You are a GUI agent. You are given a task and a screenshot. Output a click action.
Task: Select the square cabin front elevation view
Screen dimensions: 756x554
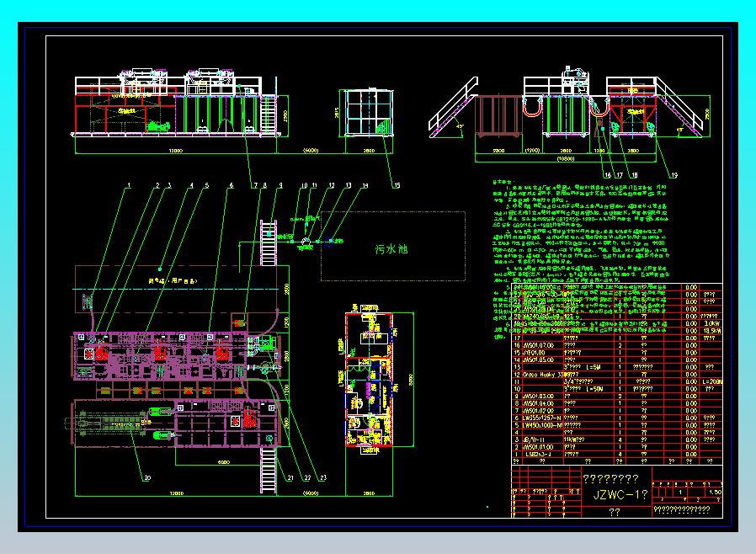click(370, 113)
